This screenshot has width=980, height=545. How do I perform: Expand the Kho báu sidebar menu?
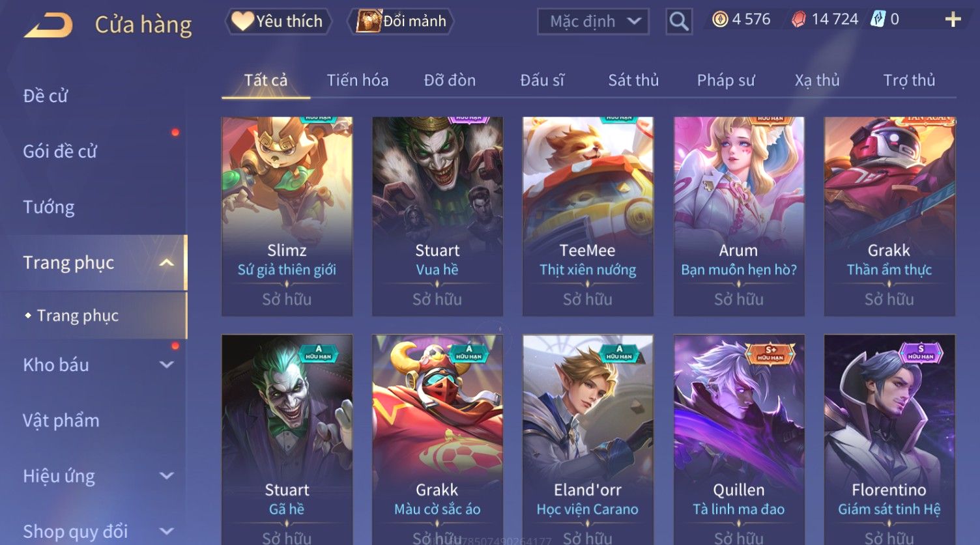[x=167, y=365]
